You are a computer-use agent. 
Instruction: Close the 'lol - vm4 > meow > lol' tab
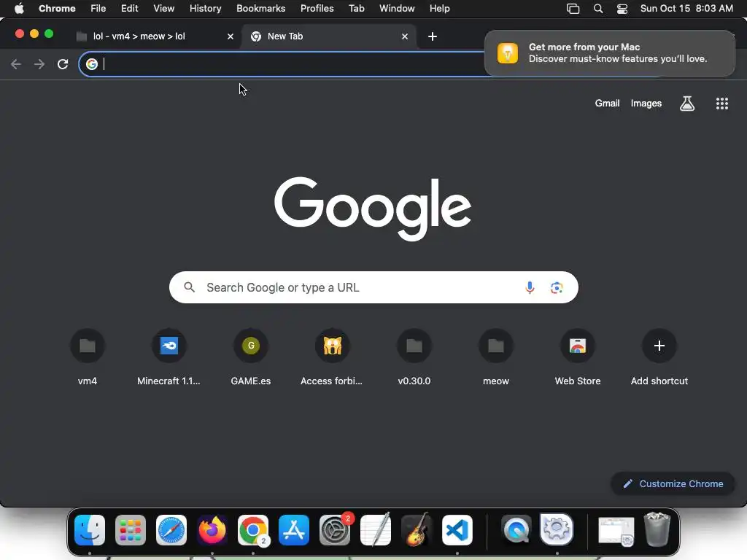click(231, 36)
